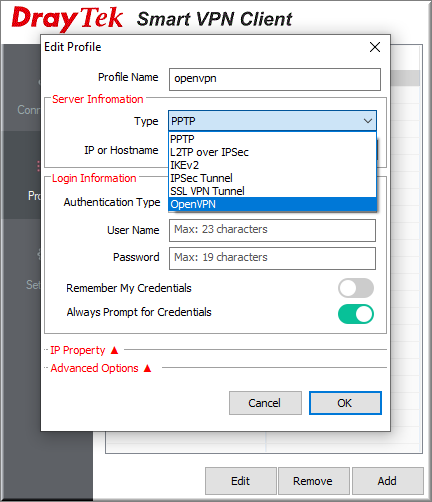Remove the selected profile
This screenshot has height=502, width=432.
[x=314, y=481]
